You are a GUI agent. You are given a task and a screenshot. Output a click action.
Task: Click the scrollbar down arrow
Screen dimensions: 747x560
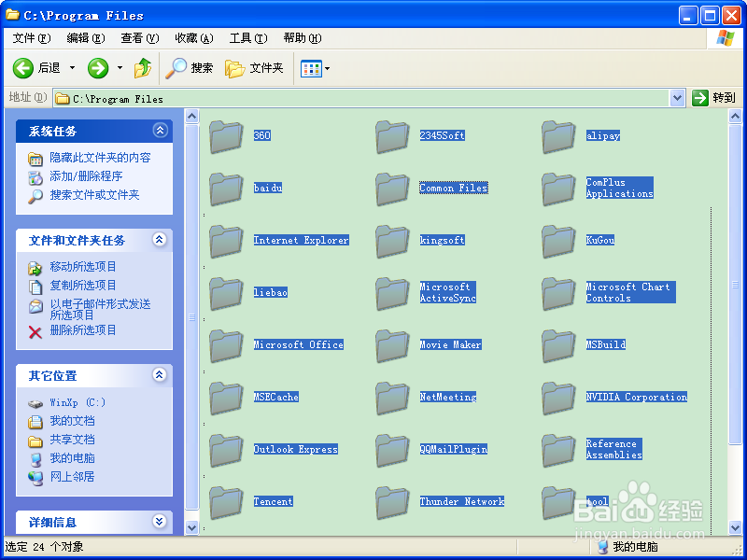pos(191,527)
